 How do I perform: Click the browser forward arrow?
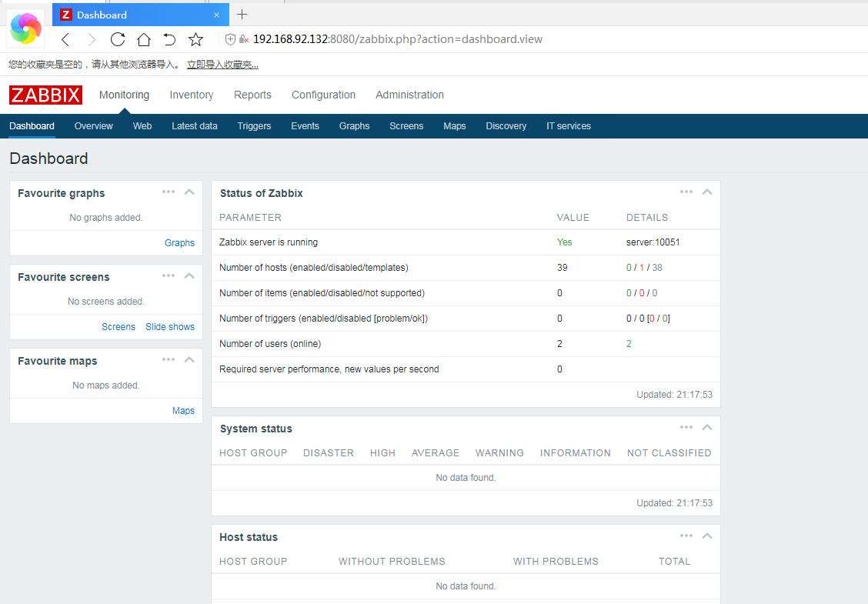pyautogui.click(x=92, y=39)
